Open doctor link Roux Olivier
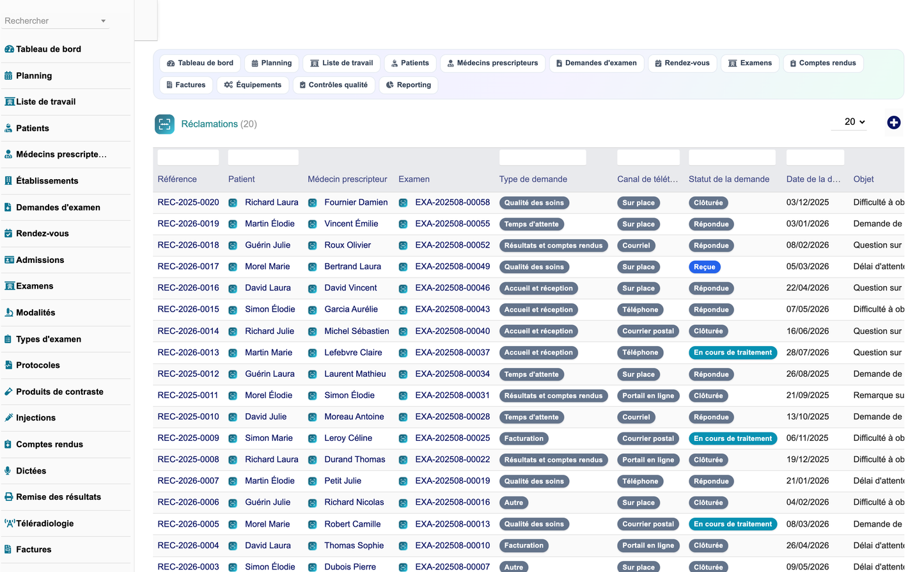 pos(348,245)
